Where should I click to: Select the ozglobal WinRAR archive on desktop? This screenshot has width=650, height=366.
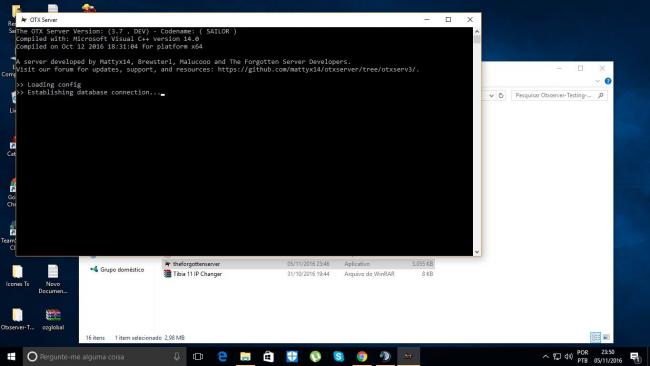(x=53, y=319)
